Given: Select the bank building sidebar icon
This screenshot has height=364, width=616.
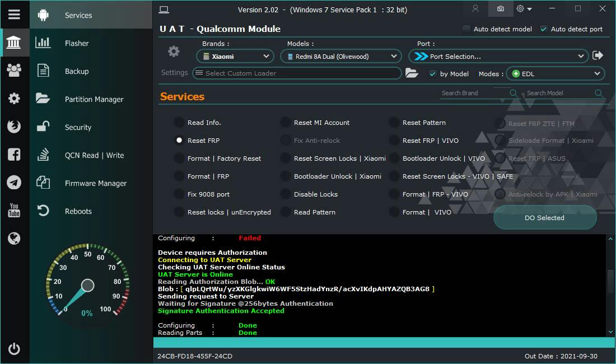Looking at the screenshot, I should pyautogui.click(x=14, y=43).
